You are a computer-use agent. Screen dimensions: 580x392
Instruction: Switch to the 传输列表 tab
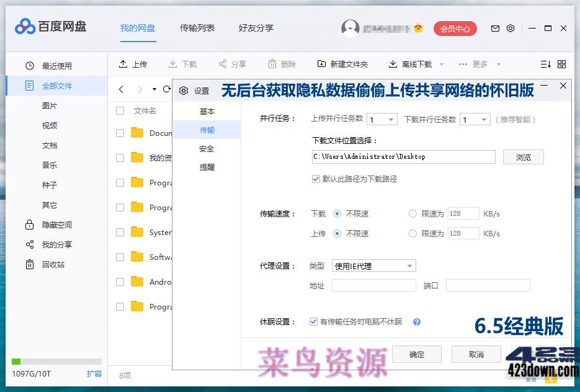click(197, 28)
